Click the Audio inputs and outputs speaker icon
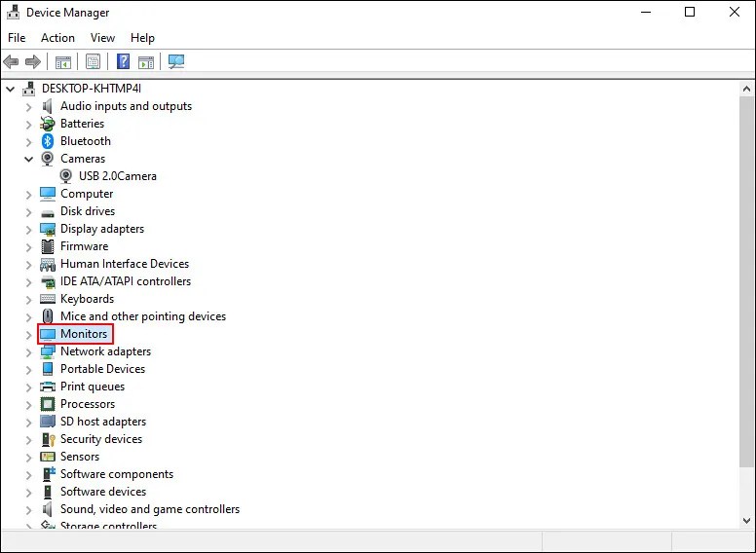The height and width of the screenshot is (553, 756). click(47, 106)
